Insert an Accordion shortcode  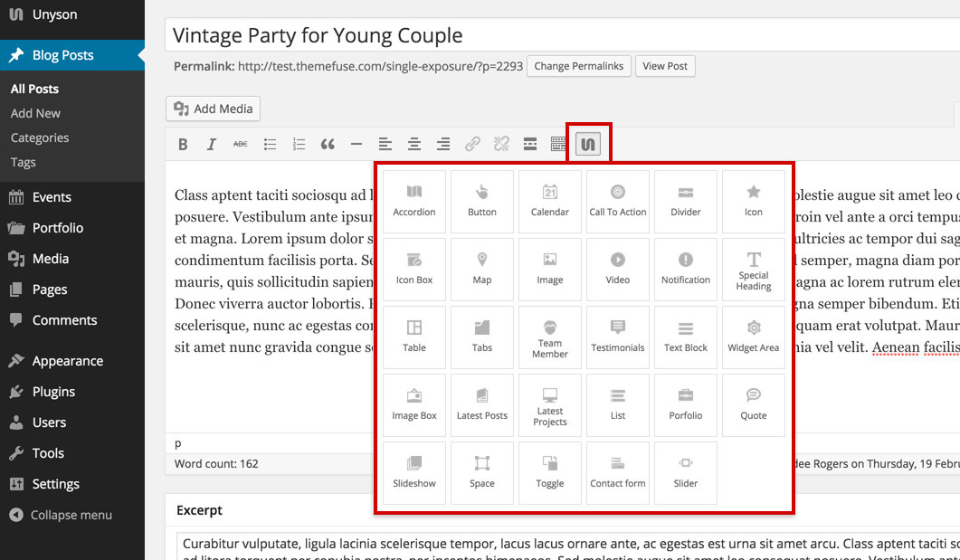(x=414, y=202)
